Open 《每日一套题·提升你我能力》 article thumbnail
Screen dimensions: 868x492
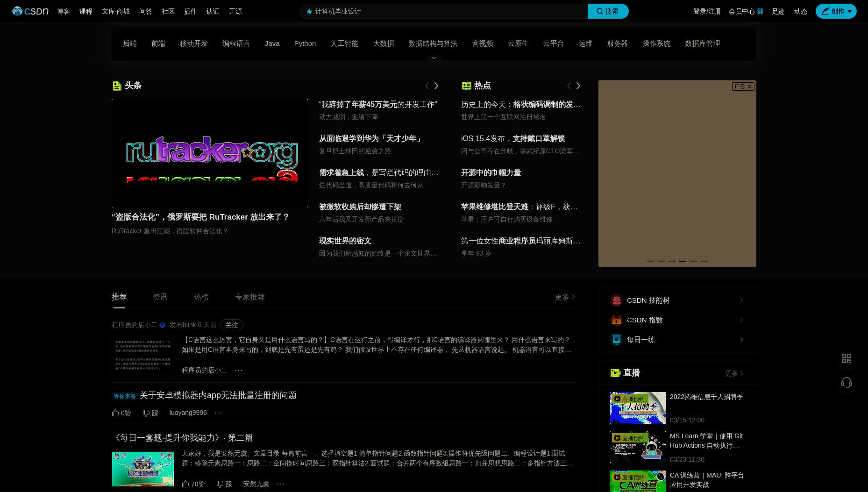point(143,469)
